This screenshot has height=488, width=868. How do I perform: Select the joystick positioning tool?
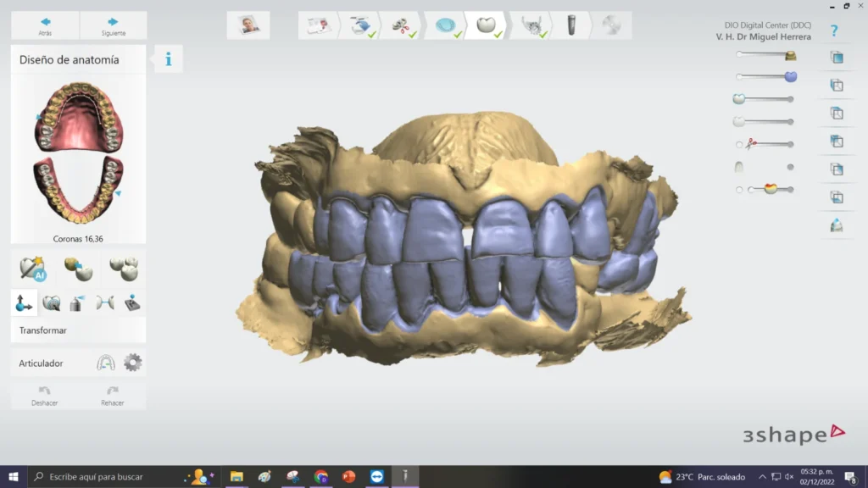[132, 302]
